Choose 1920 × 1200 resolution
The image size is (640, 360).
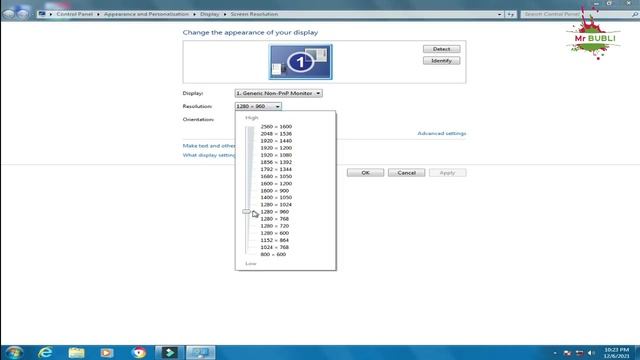pyautogui.click(x=276, y=148)
